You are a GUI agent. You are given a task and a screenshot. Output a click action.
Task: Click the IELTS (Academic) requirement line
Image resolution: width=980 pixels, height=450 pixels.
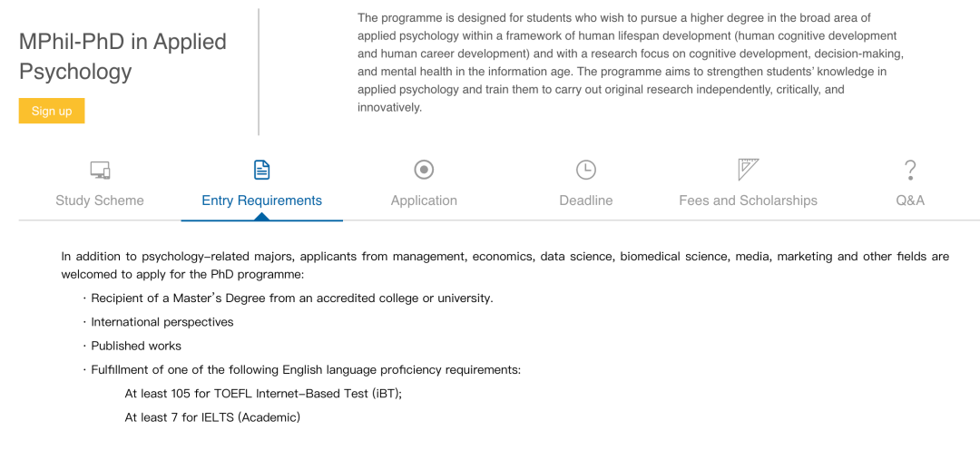click(212, 416)
